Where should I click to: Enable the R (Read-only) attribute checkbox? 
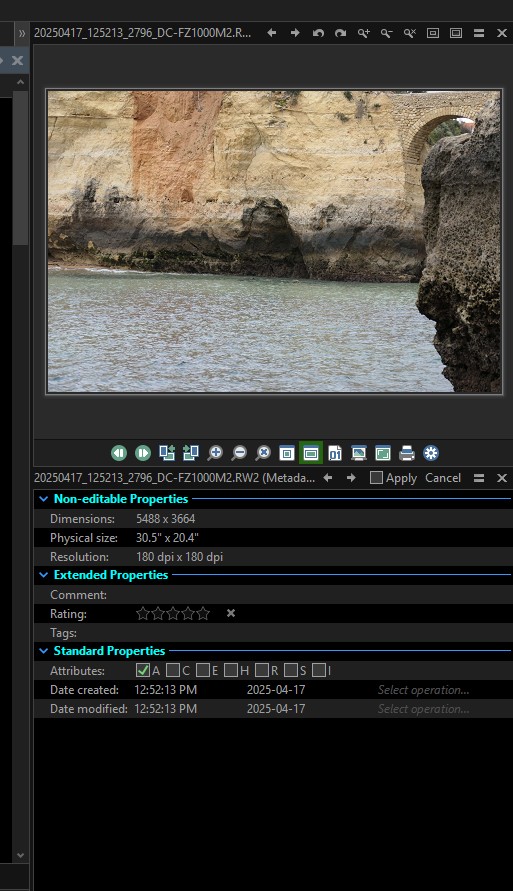(x=261, y=670)
